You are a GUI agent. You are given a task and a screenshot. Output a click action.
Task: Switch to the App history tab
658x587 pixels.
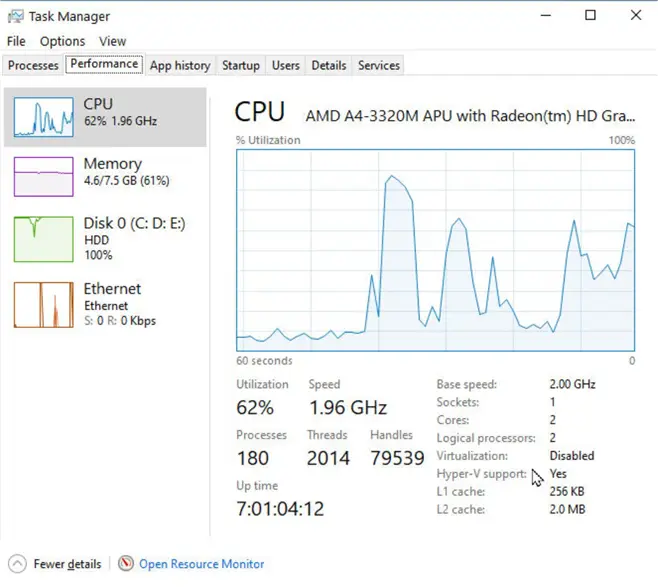tap(180, 65)
